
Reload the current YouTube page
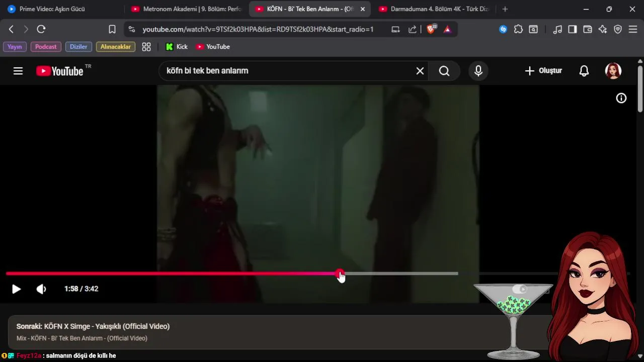coord(41,29)
